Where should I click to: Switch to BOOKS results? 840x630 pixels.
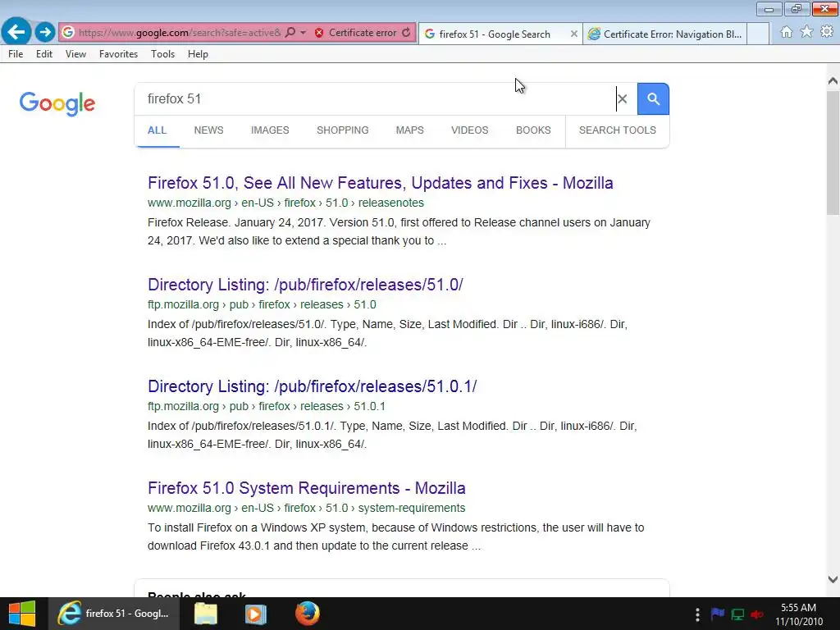pyautogui.click(x=533, y=130)
